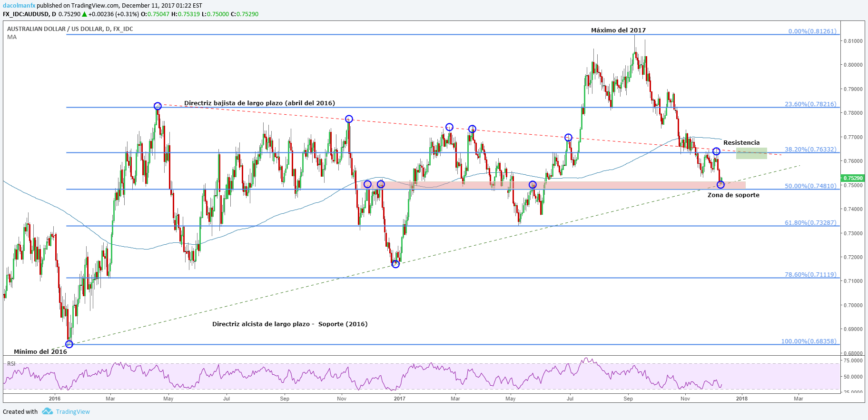Screen dimensions: 868x420
Task: Click the circle marker at April 2016 peak
Action: point(158,106)
